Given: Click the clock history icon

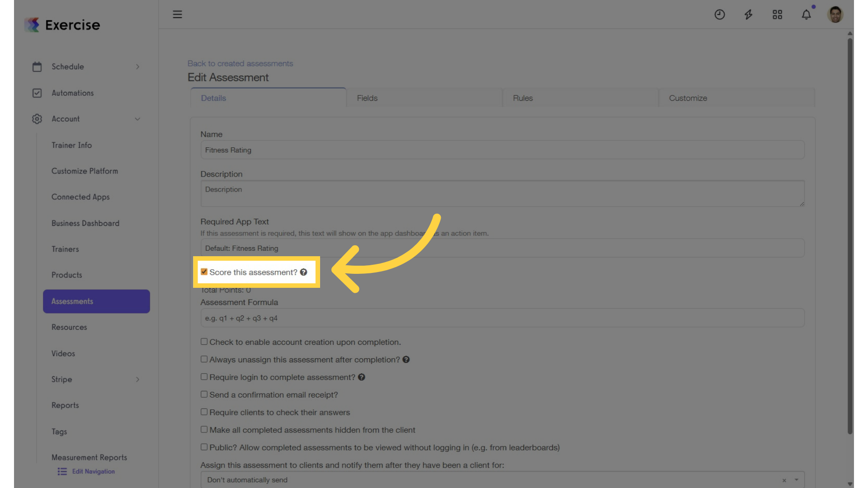Looking at the screenshot, I should (x=720, y=14).
